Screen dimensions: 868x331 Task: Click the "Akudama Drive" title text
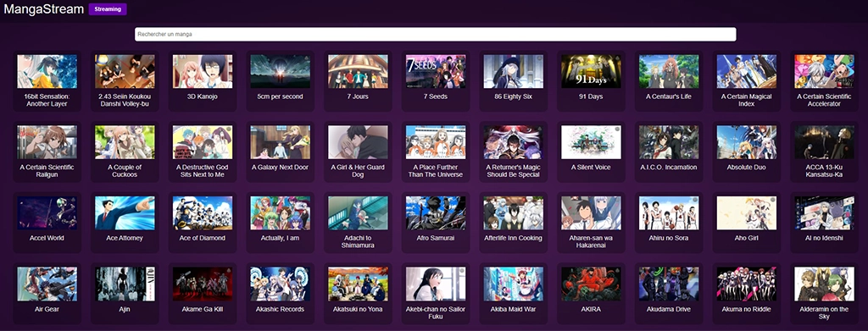click(x=669, y=310)
